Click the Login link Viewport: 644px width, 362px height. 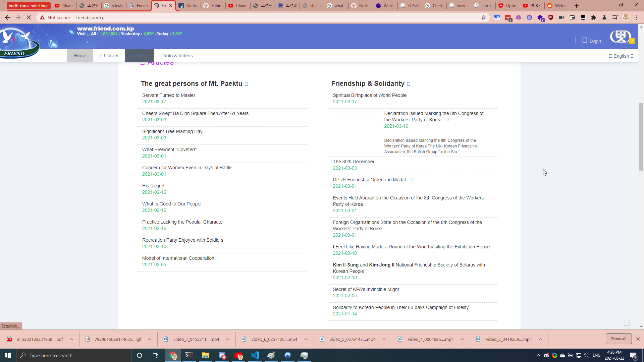pyautogui.click(x=595, y=41)
